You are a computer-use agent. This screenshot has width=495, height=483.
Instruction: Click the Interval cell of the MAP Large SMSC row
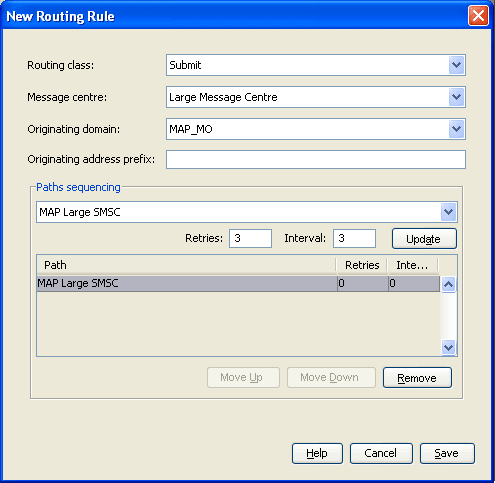point(414,284)
